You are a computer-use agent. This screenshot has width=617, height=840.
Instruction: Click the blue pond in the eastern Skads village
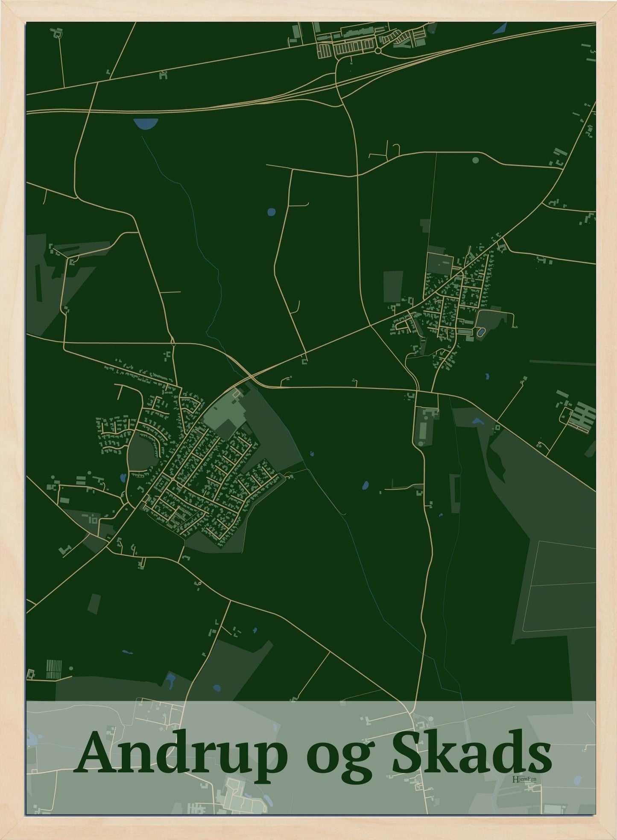(x=481, y=331)
